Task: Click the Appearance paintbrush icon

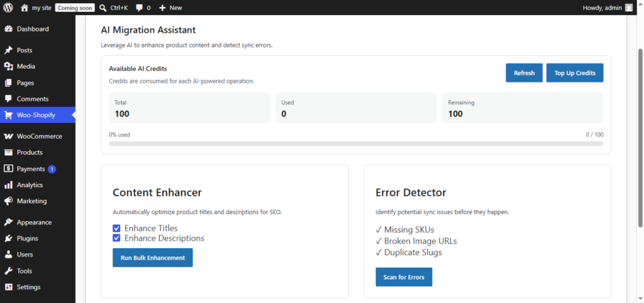Action: pos(8,222)
